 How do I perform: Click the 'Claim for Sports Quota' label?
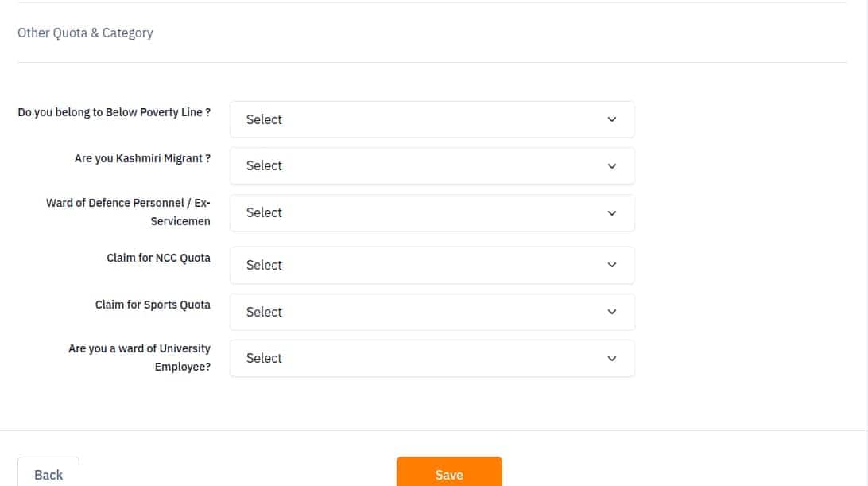click(153, 305)
